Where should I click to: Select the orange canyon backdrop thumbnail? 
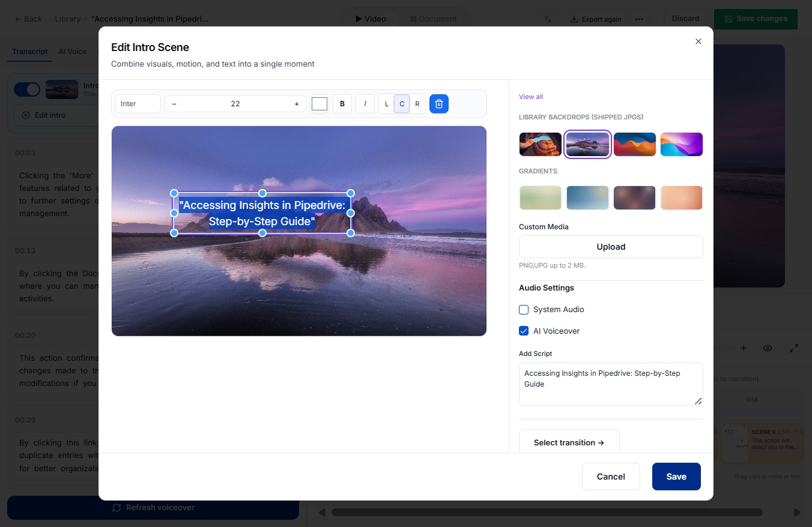(x=541, y=144)
